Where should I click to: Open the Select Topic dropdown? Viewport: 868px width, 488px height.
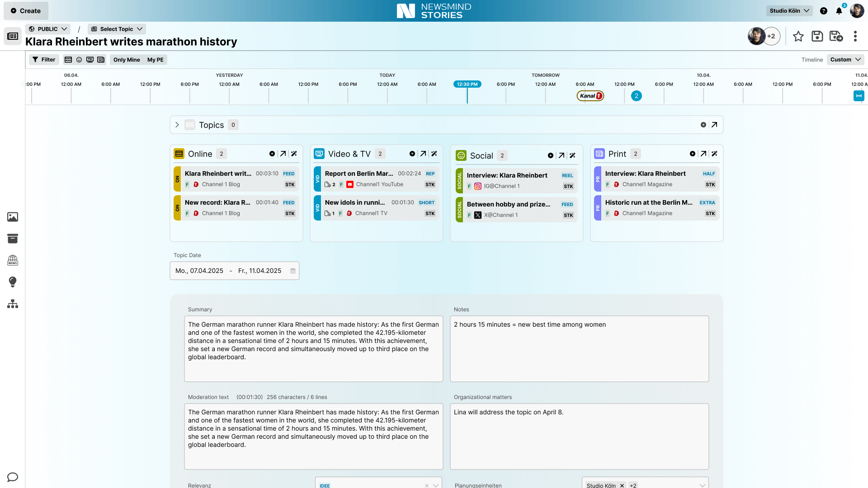click(x=116, y=28)
